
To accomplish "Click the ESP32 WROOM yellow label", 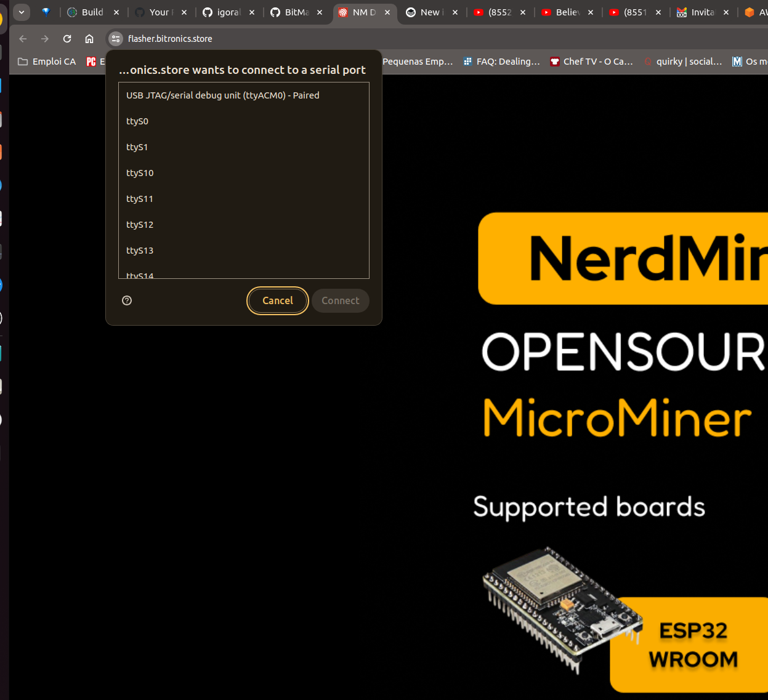I will click(x=692, y=645).
